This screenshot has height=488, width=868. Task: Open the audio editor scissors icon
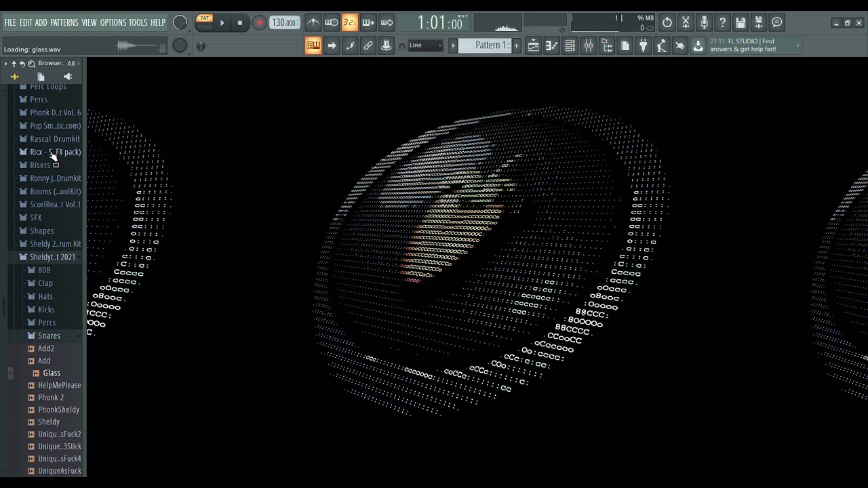tap(686, 23)
